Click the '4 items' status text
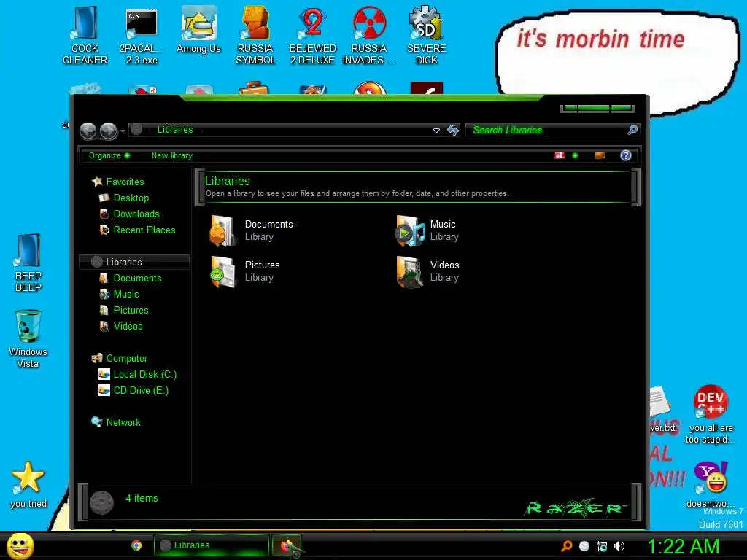This screenshot has width=747, height=560. tap(142, 498)
